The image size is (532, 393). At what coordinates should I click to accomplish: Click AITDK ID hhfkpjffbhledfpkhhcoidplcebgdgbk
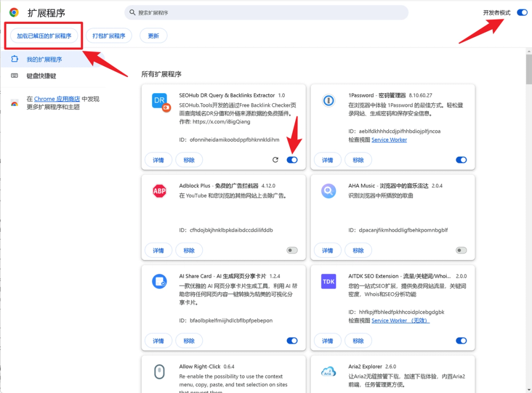pyautogui.click(x=402, y=312)
